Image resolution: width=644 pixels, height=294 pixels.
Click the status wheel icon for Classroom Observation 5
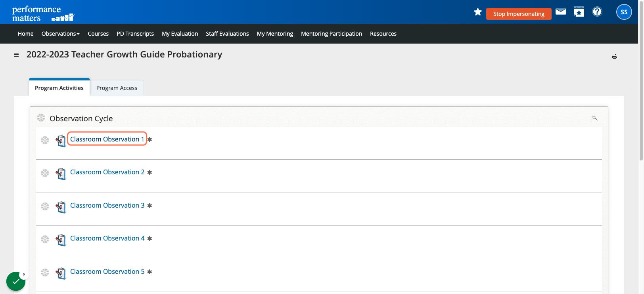tap(45, 273)
